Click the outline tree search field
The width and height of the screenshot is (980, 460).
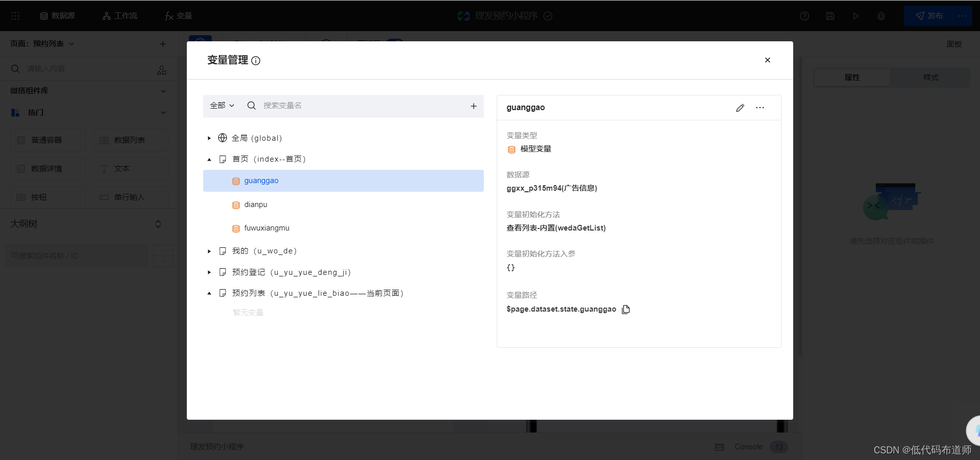point(77,255)
